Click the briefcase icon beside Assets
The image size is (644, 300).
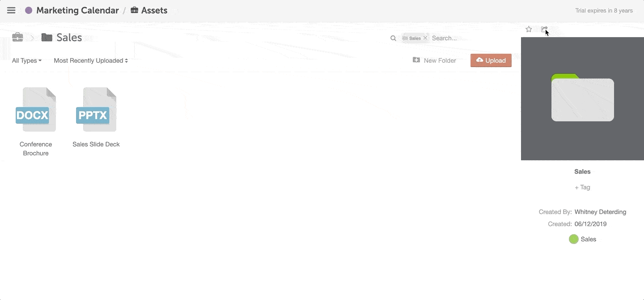coord(134,10)
